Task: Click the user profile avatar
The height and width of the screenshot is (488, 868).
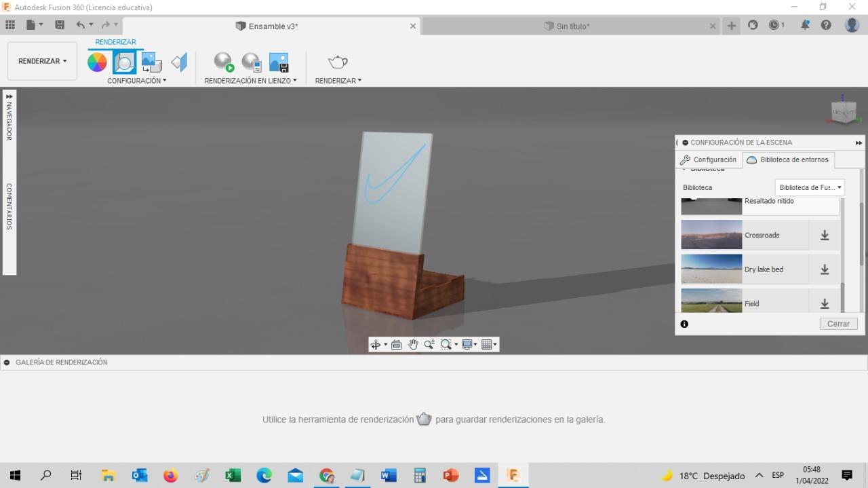Action: [852, 25]
